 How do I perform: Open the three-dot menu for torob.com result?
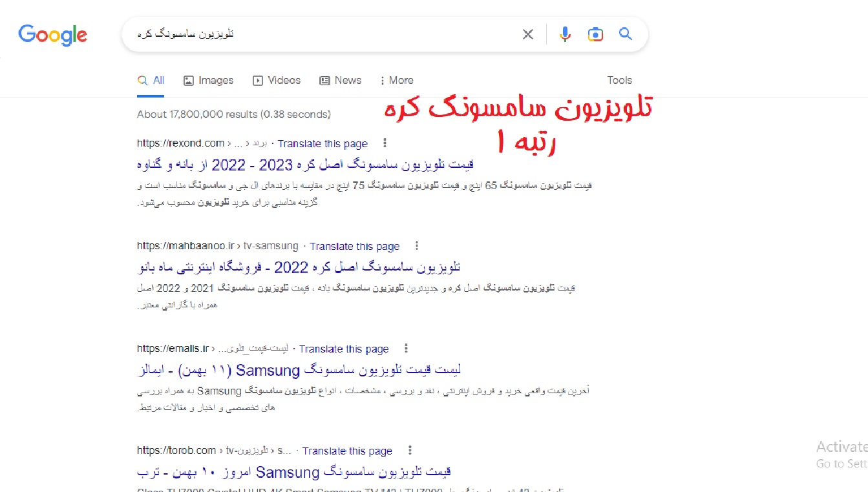point(409,451)
